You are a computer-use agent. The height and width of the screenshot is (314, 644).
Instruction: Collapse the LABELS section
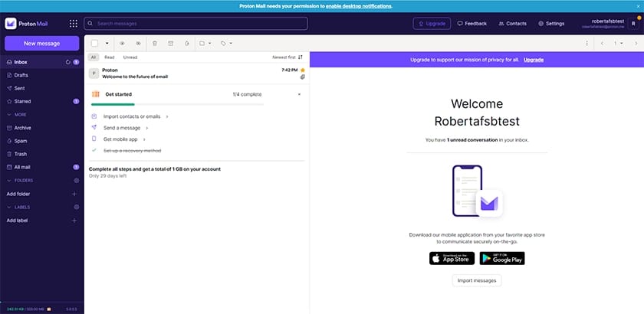tap(18, 208)
